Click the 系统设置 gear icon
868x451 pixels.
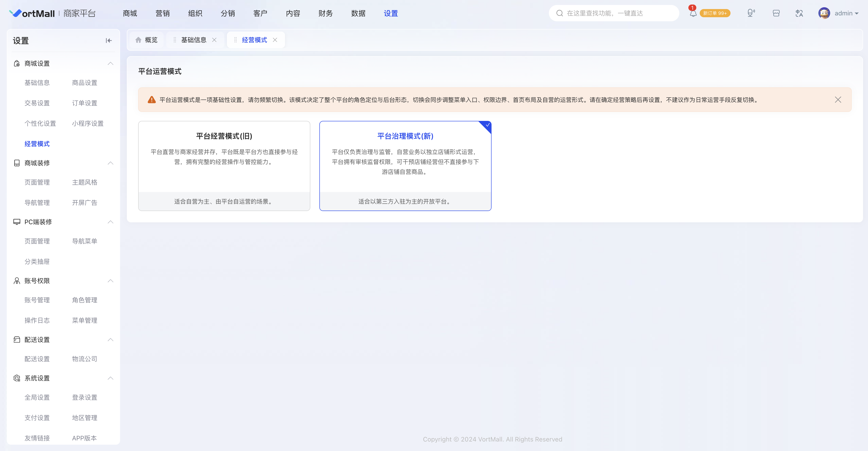(17, 378)
